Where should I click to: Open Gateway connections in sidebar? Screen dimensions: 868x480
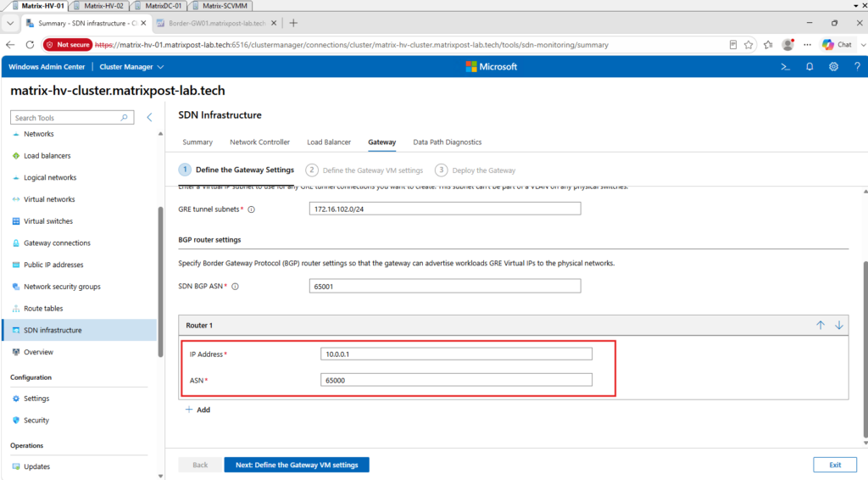click(57, 243)
